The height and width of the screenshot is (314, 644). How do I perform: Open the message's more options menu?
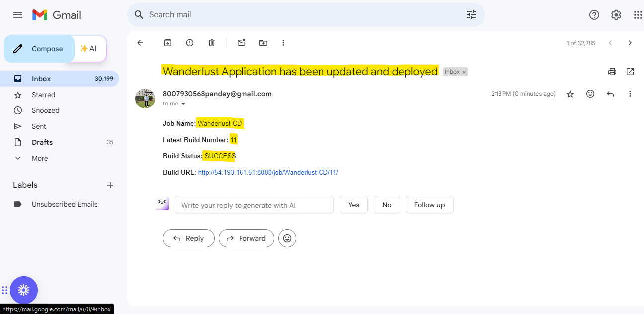tap(630, 94)
